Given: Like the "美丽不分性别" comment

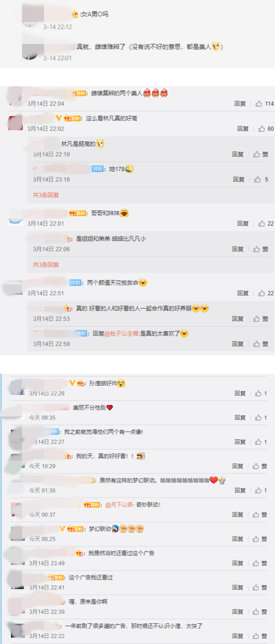Looking at the screenshot, I should (261, 418).
